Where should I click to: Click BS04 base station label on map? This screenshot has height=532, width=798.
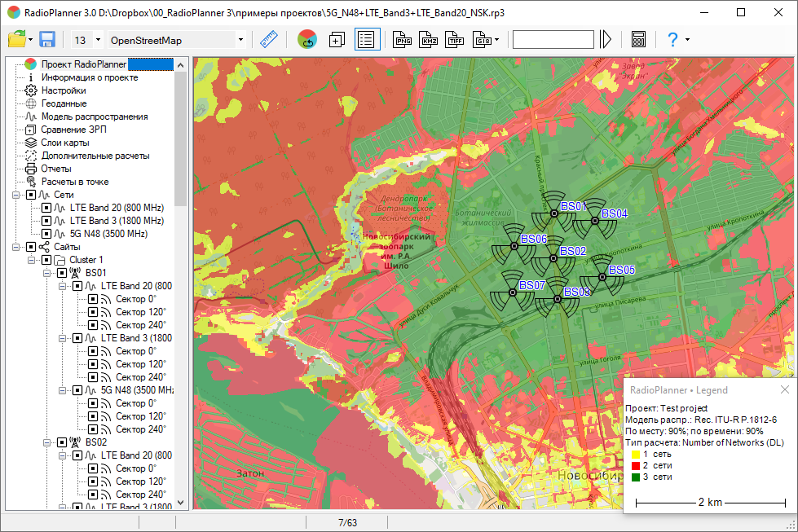pos(614,213)
